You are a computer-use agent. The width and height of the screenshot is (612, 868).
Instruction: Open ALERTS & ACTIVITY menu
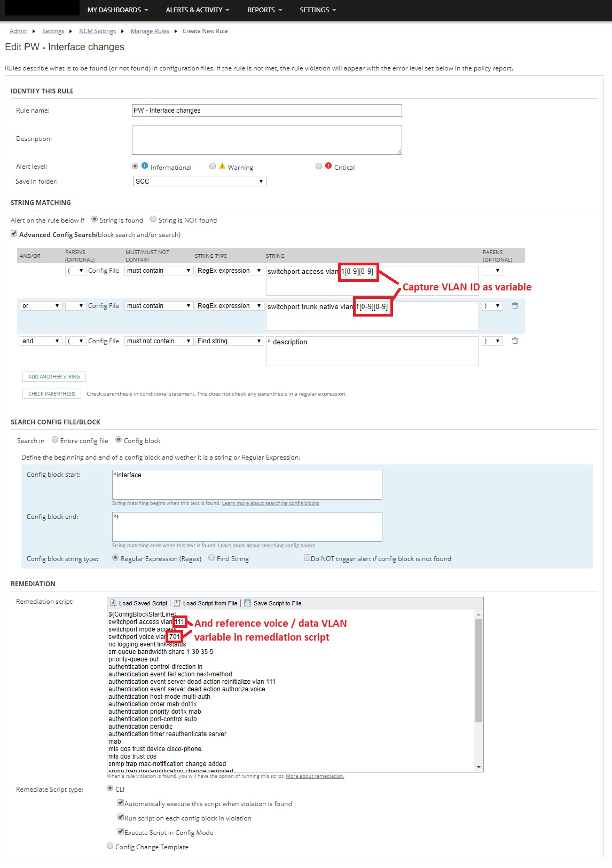(198, 10)
